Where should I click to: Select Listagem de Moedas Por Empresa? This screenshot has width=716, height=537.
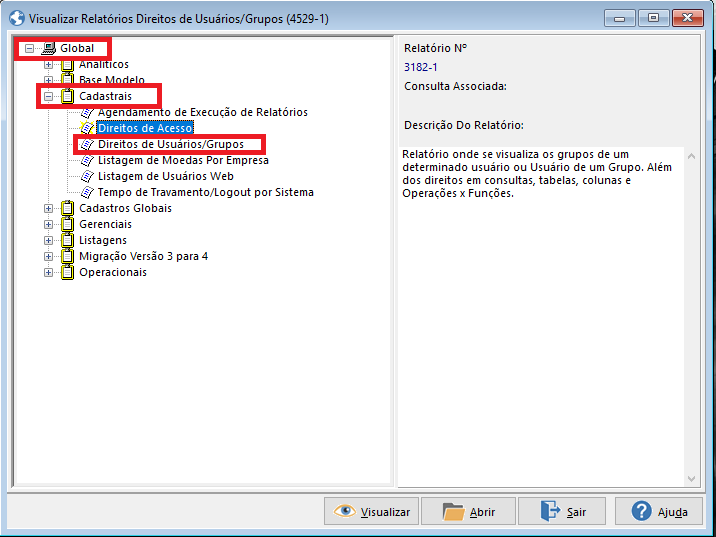point(183,160)
